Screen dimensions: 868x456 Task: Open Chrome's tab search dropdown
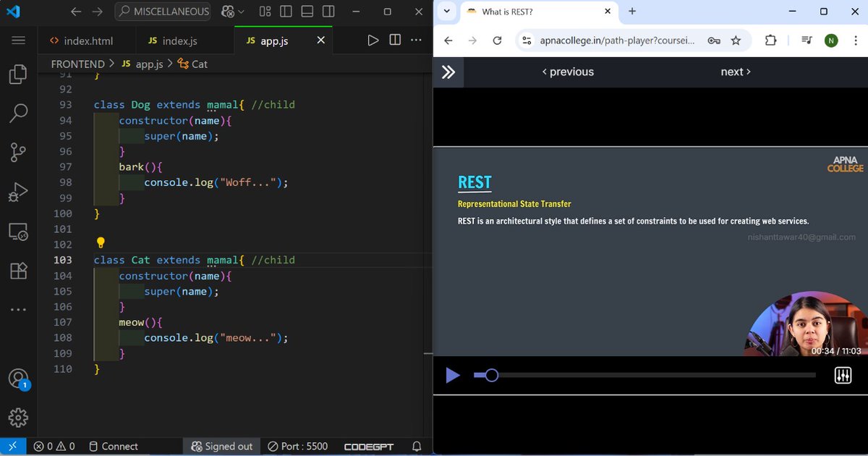pos(447,12)
